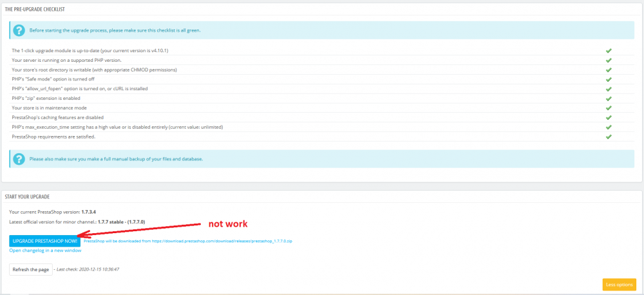Click text 'PrestaShop requirements are satisfied.'
This screenshot has width=644, height=295.
54,137
